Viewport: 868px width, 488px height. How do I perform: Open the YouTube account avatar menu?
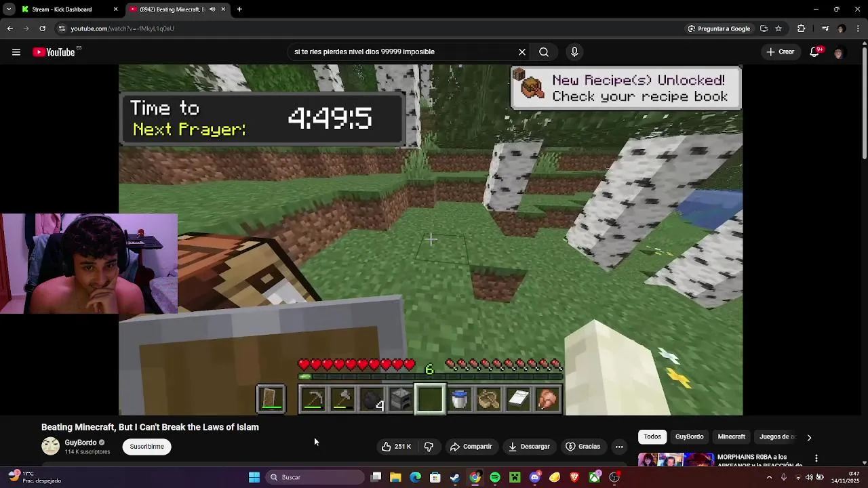coord(839,52)
